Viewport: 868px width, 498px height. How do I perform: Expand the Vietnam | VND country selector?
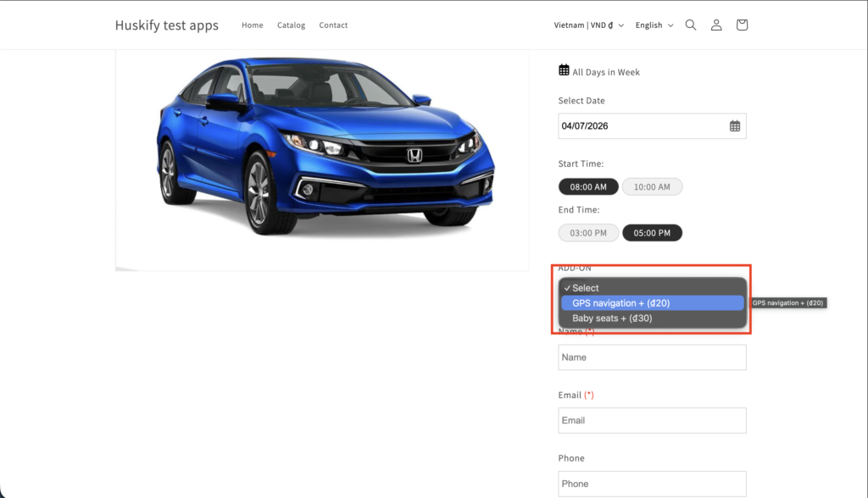tap(588, 25)
